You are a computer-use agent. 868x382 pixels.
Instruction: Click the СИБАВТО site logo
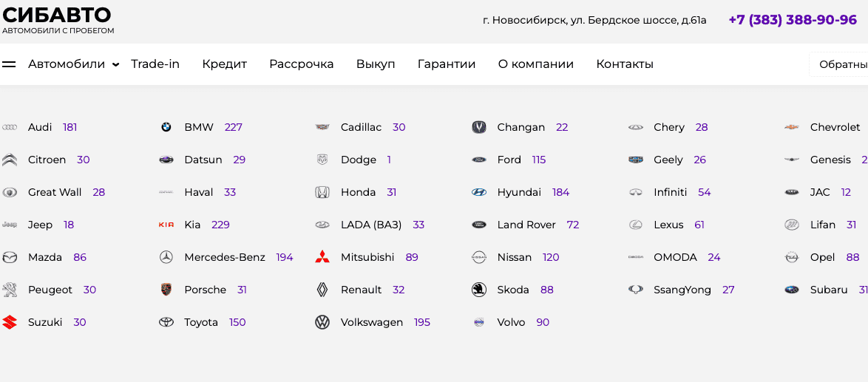tap(58, 19)
